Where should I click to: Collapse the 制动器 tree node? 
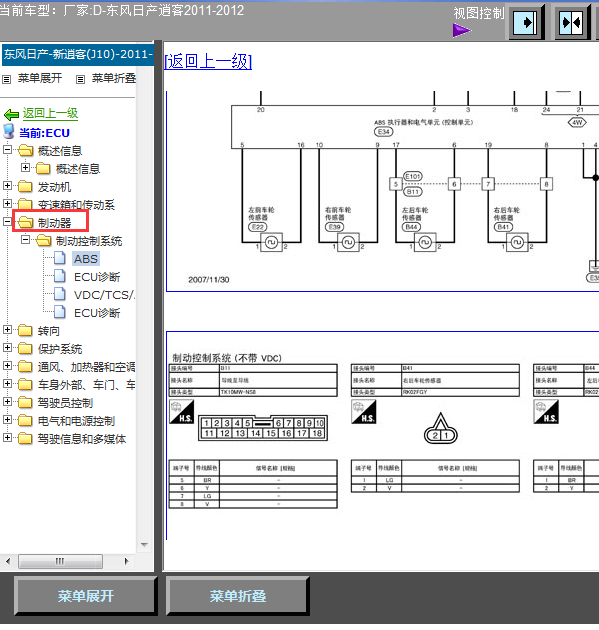(7, 221)
